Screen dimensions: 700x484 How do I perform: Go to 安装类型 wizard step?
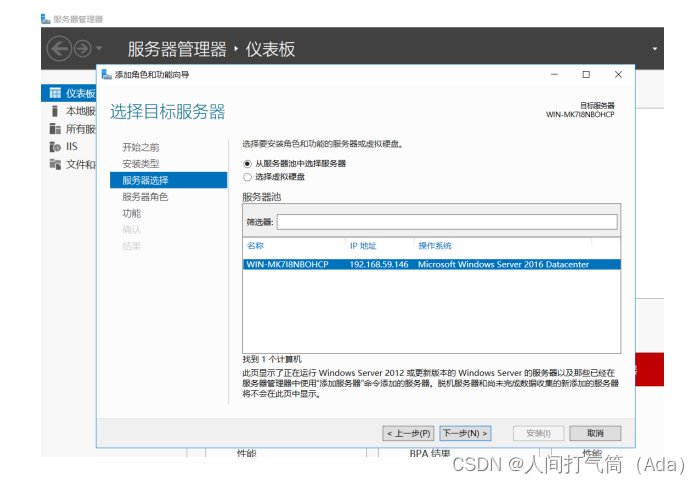coord(141,163)
